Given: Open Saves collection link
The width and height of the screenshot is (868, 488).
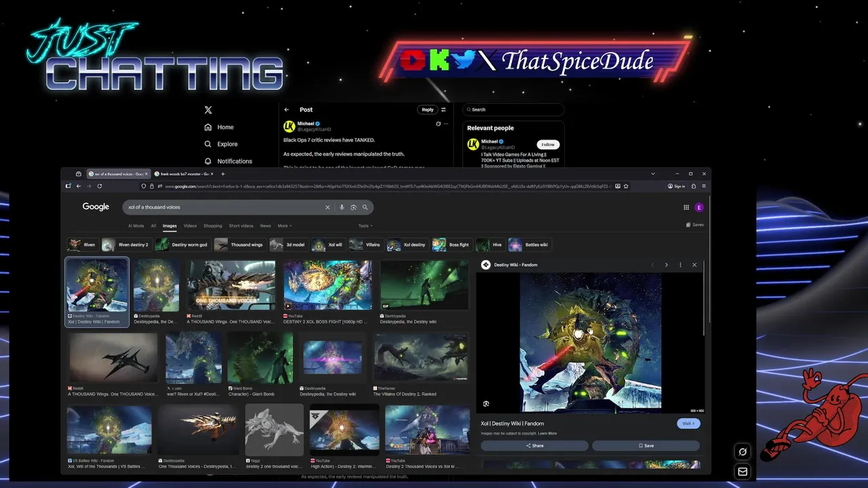Looking at the screenshot, I should [x=695, y=224].
